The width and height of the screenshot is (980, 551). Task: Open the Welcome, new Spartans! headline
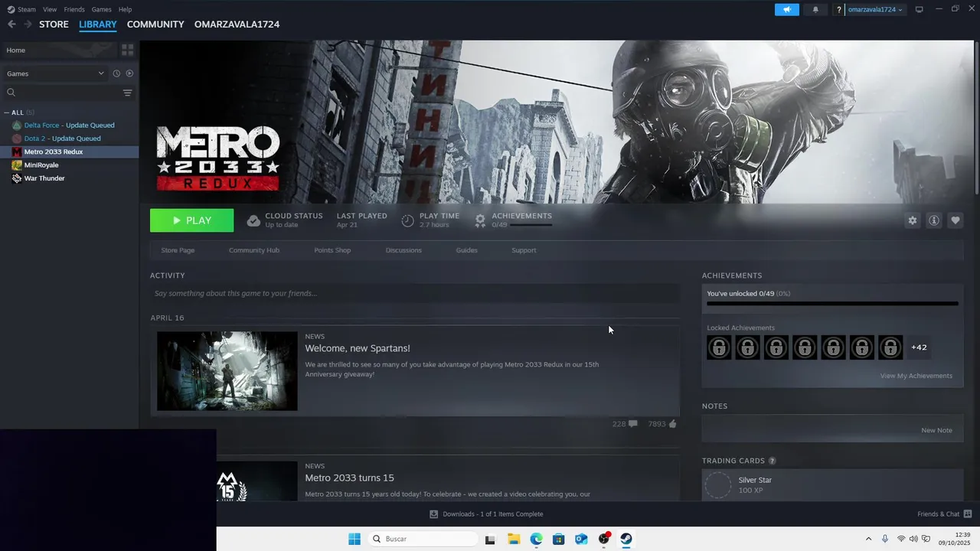coord(358,348)
